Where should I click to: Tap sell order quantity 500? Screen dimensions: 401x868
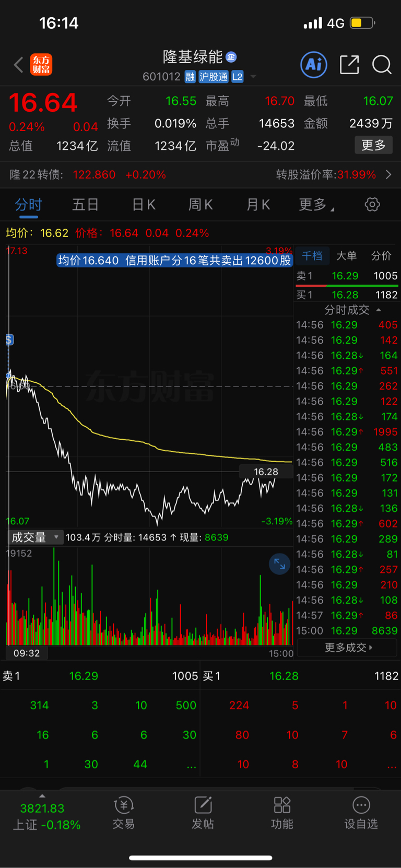tap(186, 705)
